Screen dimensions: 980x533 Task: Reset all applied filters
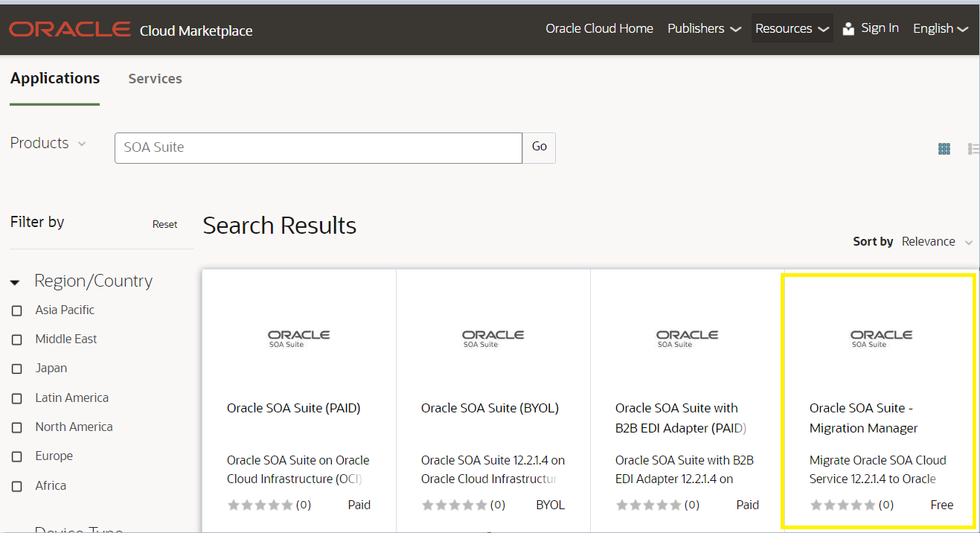[164, 224]
